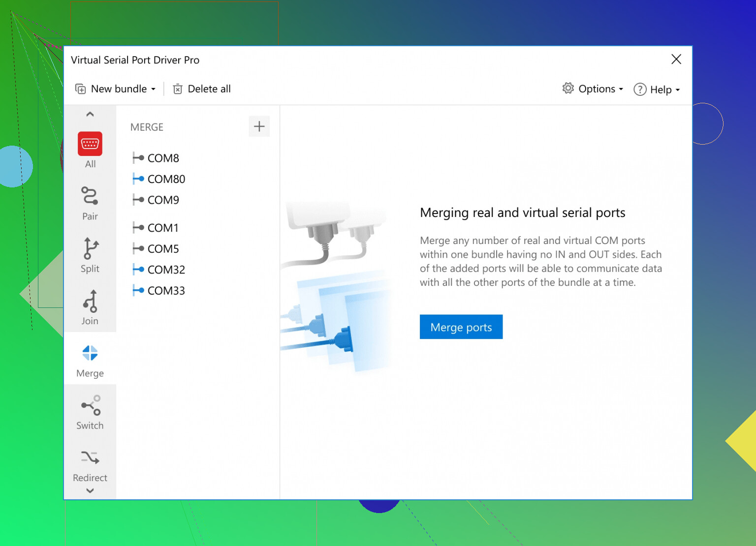Move the sidebar down with the bottom chevron

90,490
